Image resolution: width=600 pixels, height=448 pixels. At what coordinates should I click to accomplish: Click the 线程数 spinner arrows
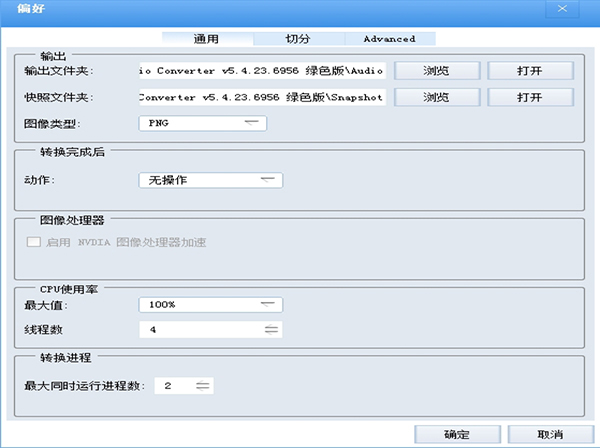click(271, 330)
